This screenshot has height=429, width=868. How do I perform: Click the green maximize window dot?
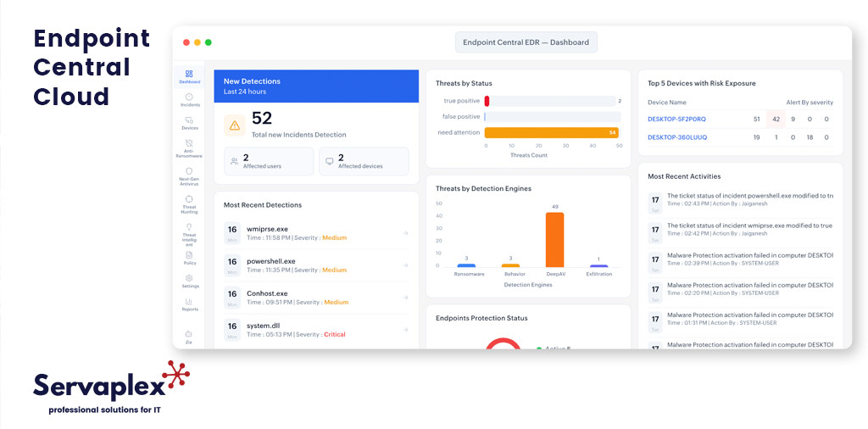click(x=209, y=42)
